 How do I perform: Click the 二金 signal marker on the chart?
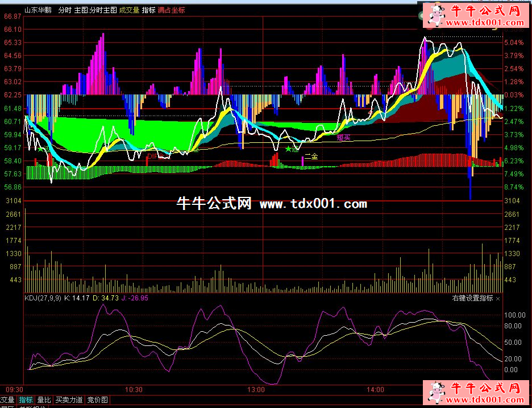(311, 156)
